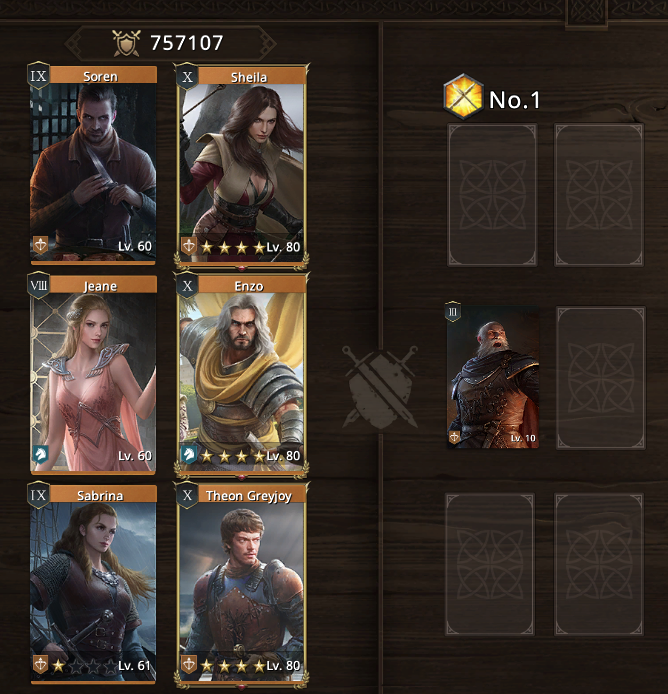Select the Sheila hero portrait
The width and height of the screenshot is (668, 694).
point(242,166)
